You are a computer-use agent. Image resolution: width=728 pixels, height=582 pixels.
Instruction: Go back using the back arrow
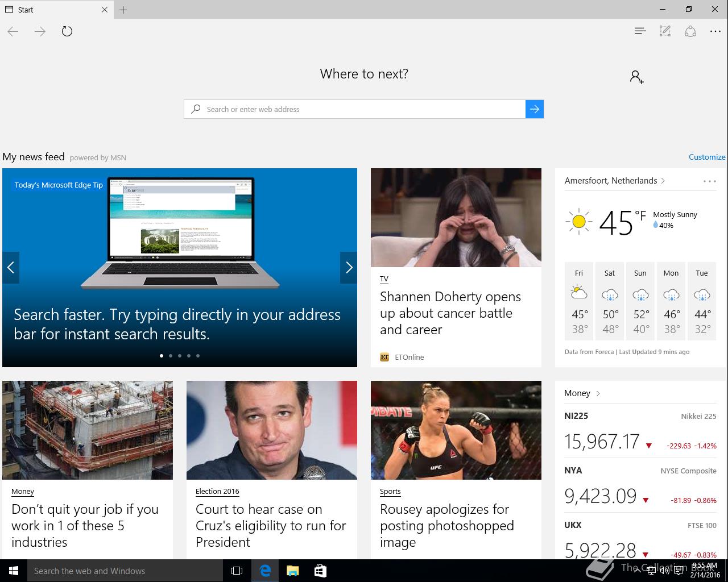(x=13, y=31)
